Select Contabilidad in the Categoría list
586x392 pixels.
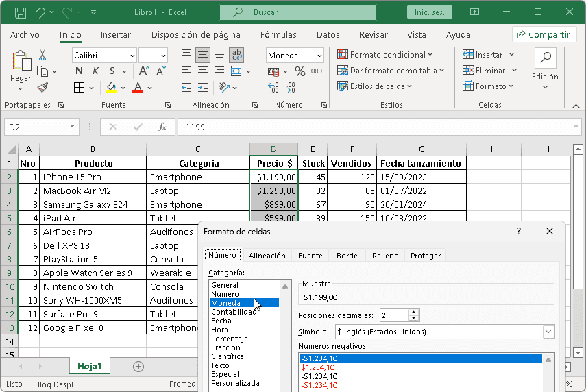pos(234,312)
